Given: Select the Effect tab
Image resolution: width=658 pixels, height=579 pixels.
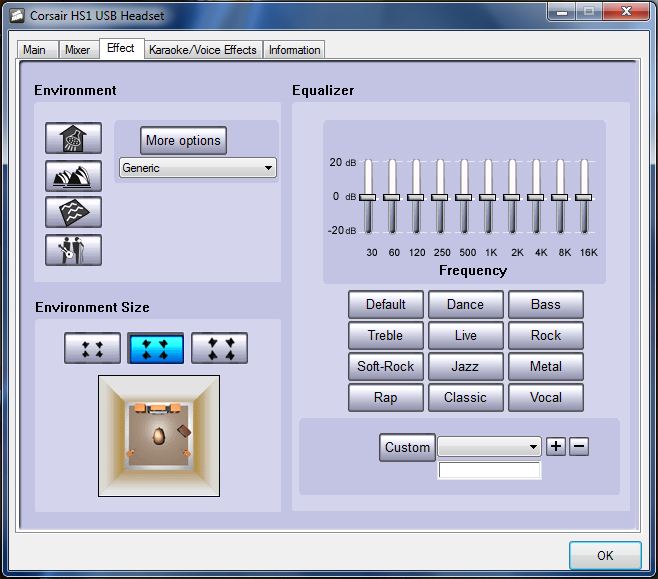Looking at the screenshot, I should pyautogui.click(x=121, y=48).
